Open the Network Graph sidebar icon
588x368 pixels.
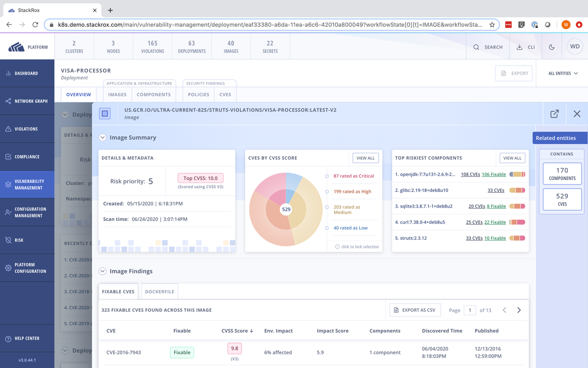point(8,101)
